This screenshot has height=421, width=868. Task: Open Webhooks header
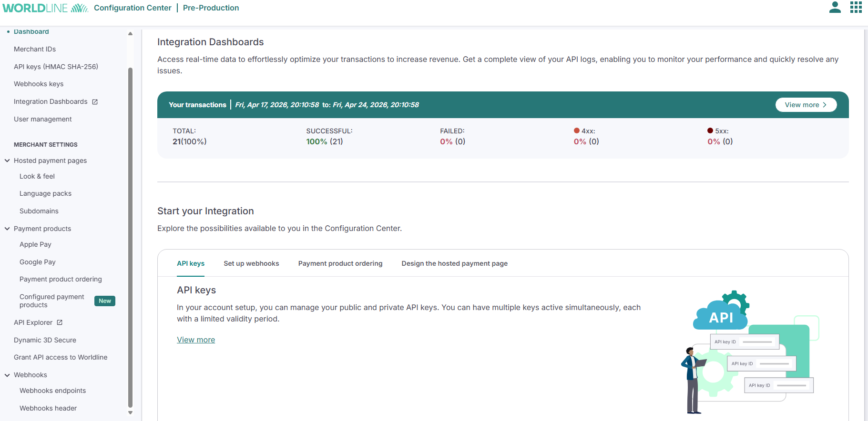[48, 408]
